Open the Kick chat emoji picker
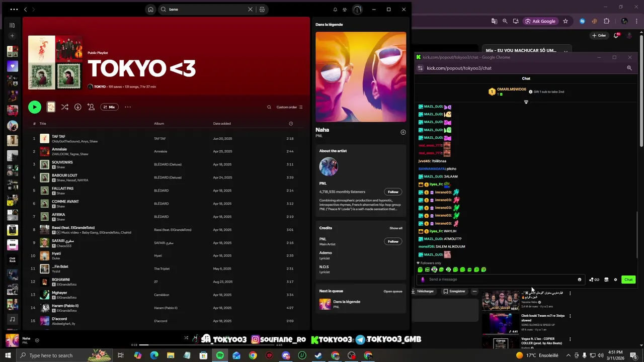The image size is (644, 362). 580,280
